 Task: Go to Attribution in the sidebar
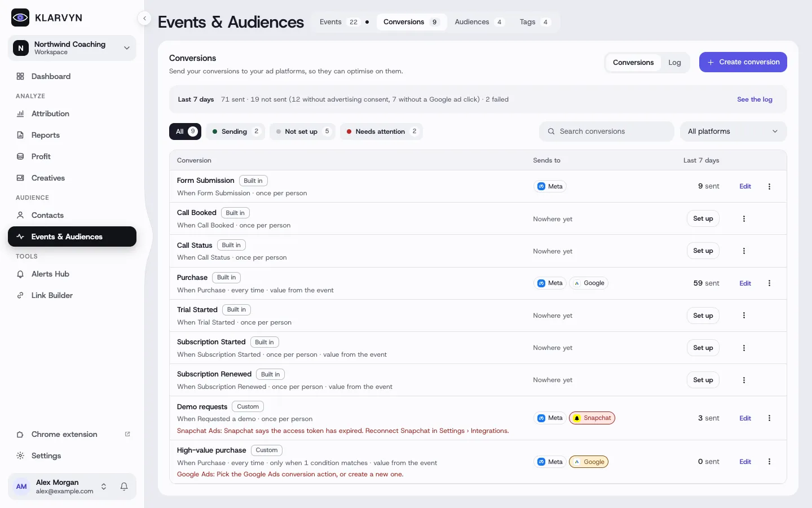[x=72, y=113]
